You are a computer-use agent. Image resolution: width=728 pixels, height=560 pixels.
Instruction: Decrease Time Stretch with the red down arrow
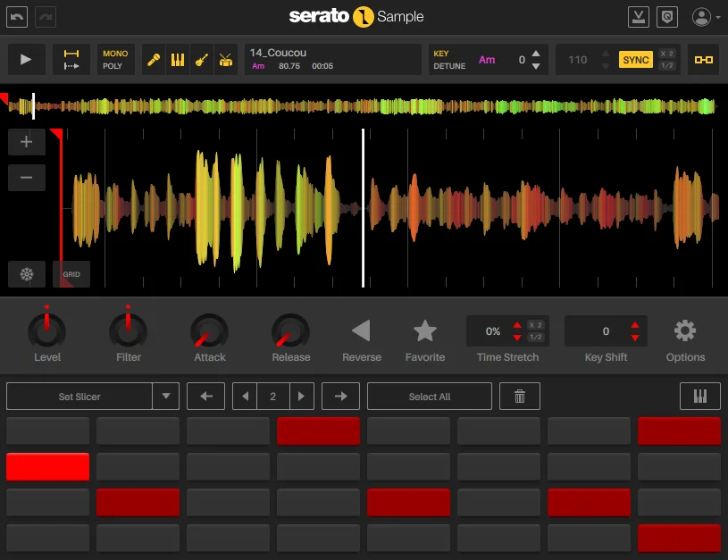517,338
